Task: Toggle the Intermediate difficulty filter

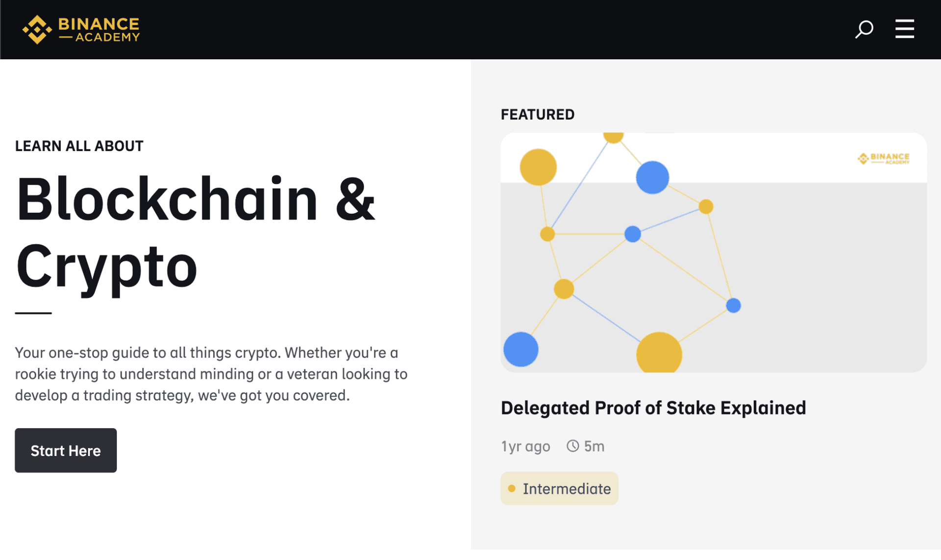Action: point(559,488)
